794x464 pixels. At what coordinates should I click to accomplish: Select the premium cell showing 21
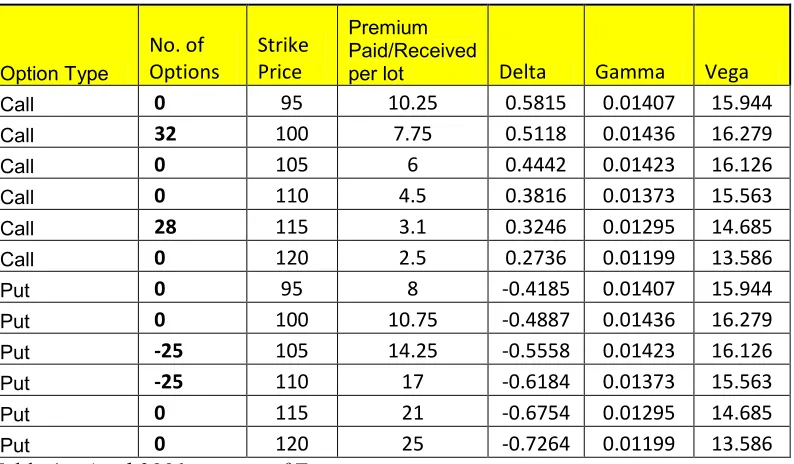413,412
